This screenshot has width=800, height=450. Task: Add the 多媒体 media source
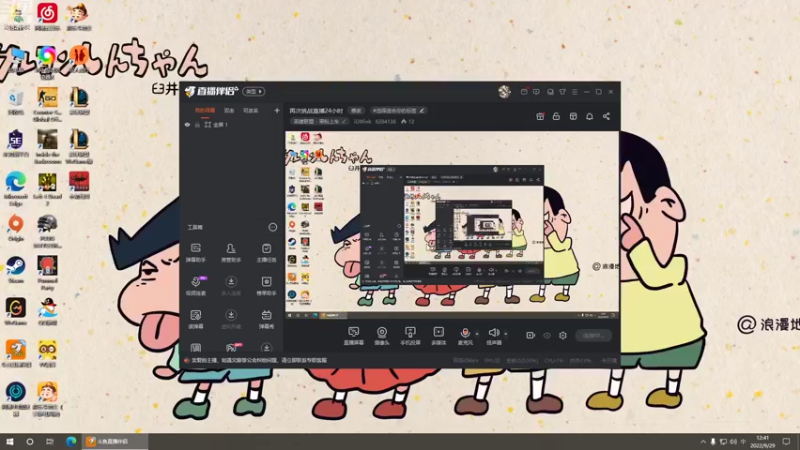coord(438,336)
